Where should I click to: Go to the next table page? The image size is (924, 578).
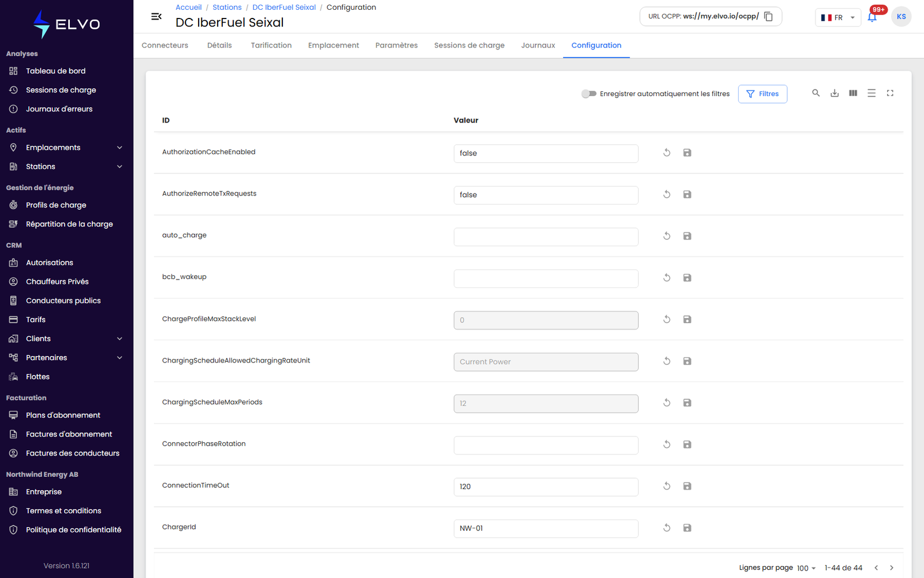click(x=892, y=568)
